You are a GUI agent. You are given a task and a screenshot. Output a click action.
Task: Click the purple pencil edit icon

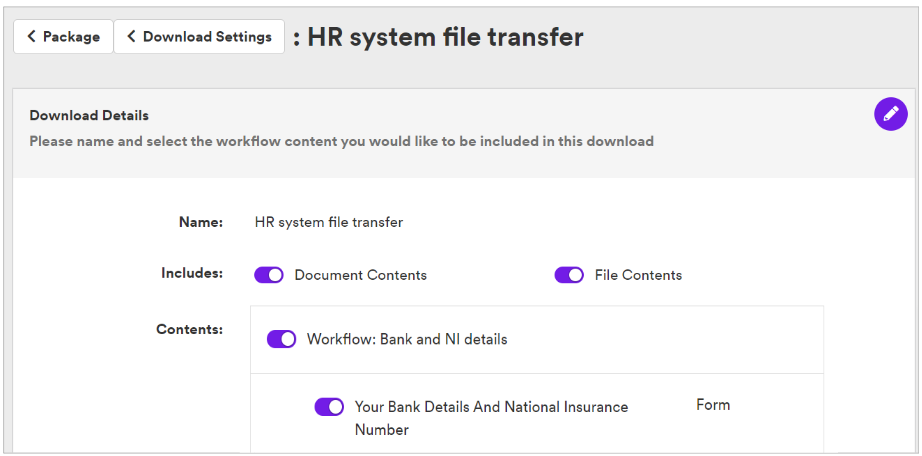(x=891, y=114)
